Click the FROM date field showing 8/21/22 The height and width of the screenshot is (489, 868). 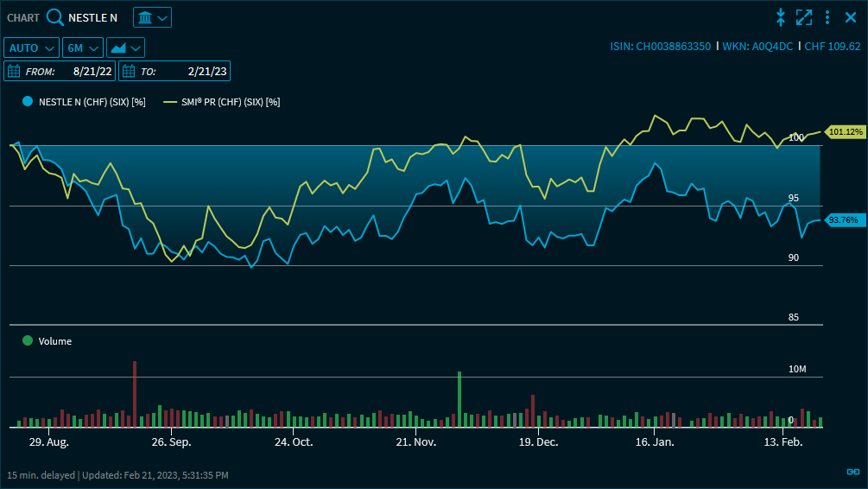pyautogui.click(x=92, y=71)
